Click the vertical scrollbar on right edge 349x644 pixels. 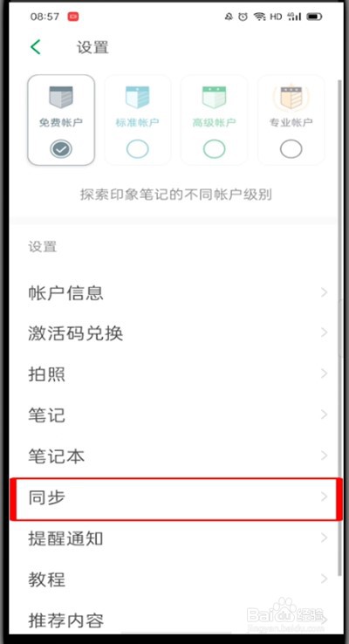point(340,329)
